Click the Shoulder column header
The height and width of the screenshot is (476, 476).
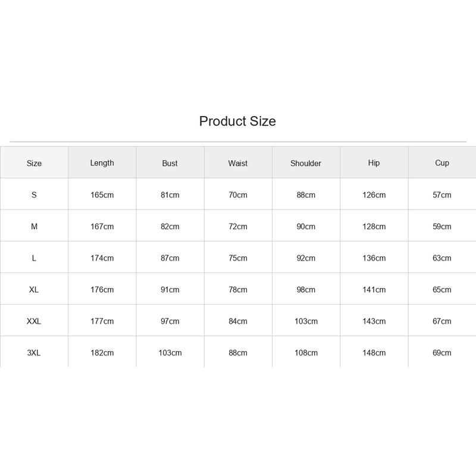(x=306, y=163)
